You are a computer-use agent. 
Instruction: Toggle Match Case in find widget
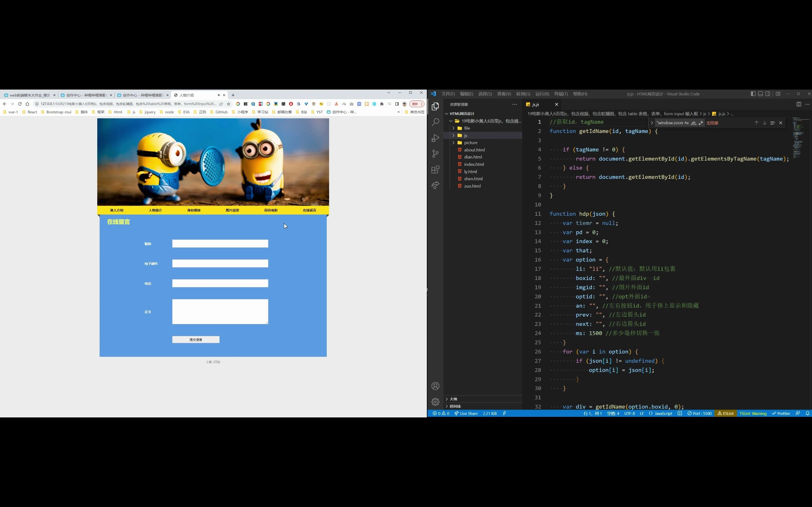point(686,123)
